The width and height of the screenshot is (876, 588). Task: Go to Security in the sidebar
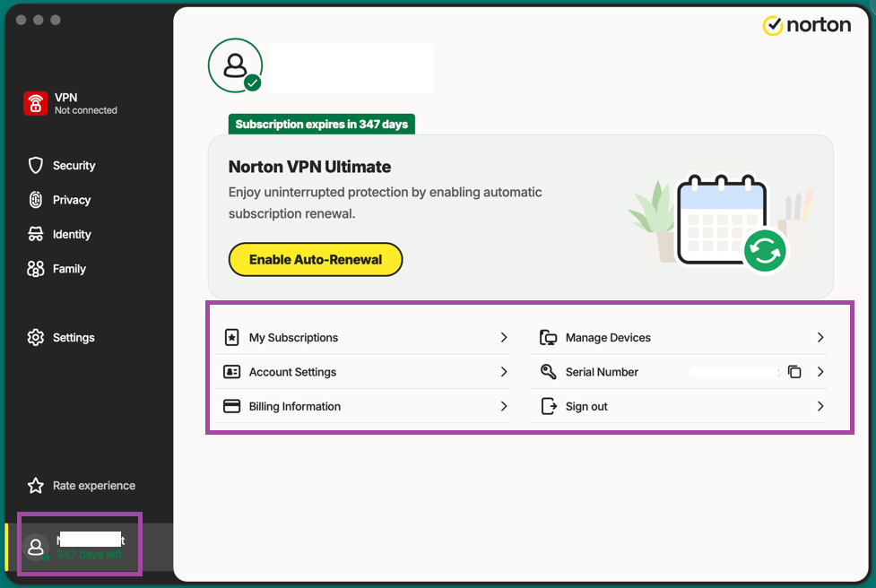pyautogui.click(x=74, y=166)
